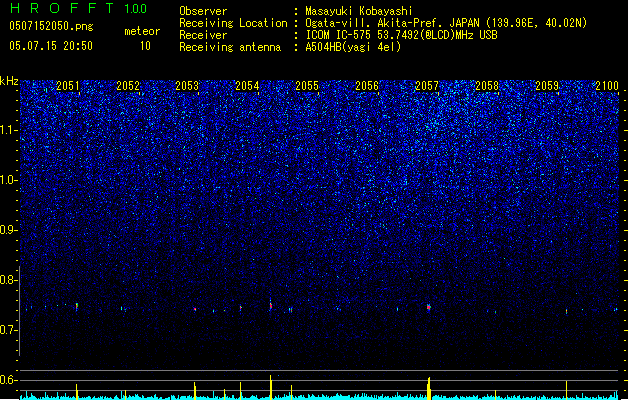Screen dimensions: 629x400
Task: Select the Ogata-vill. Akita-Pref. JAPAN location text
Action: (446, 23)
